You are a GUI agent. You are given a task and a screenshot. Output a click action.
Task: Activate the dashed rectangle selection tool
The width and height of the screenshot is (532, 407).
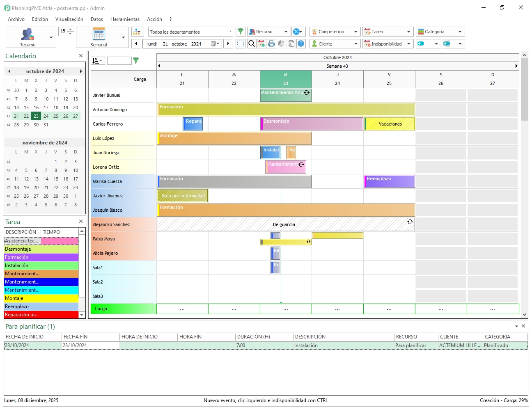tap(241, 43)
